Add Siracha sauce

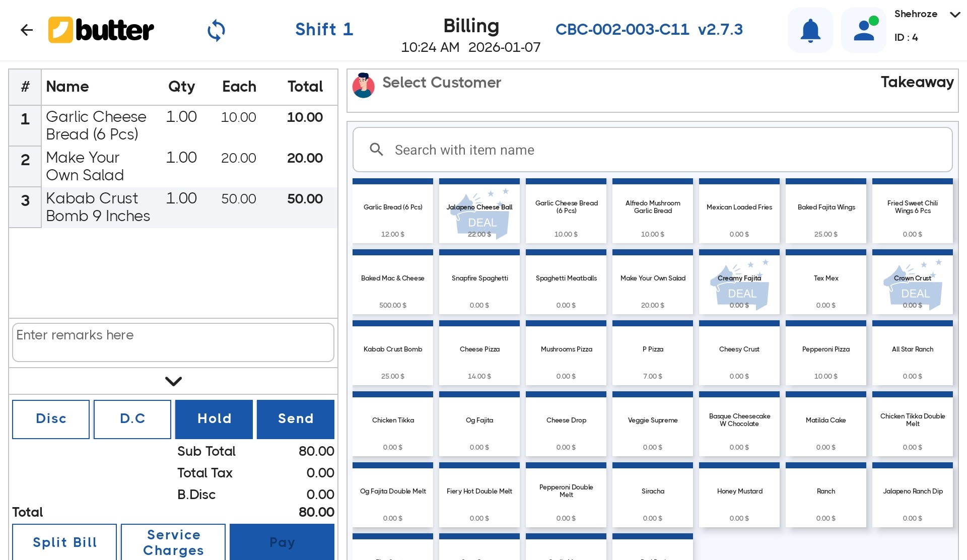pyautogui.click(x=653, y=496)
